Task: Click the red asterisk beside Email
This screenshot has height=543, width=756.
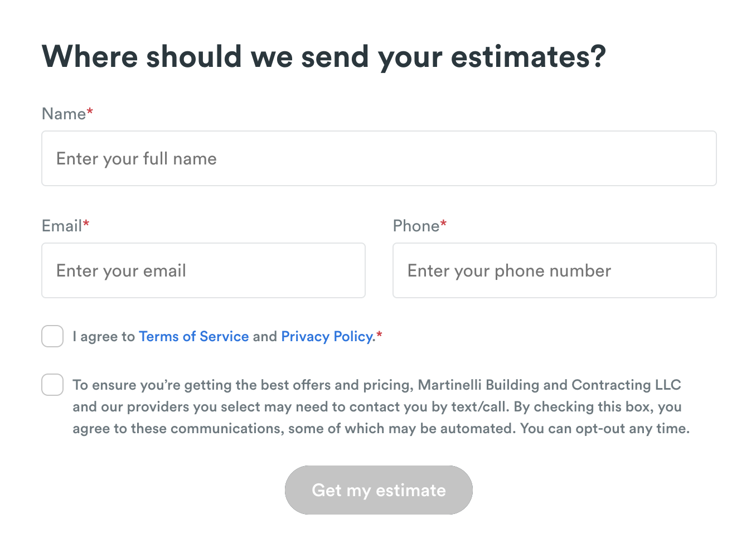Action: [86, 224]
